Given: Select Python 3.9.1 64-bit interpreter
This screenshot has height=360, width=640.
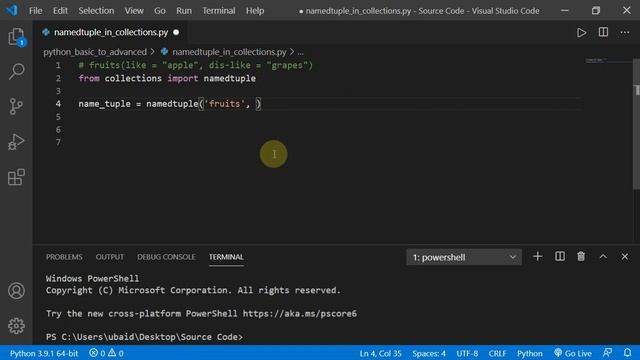Looking at the screenshot, I should (44, 353).
